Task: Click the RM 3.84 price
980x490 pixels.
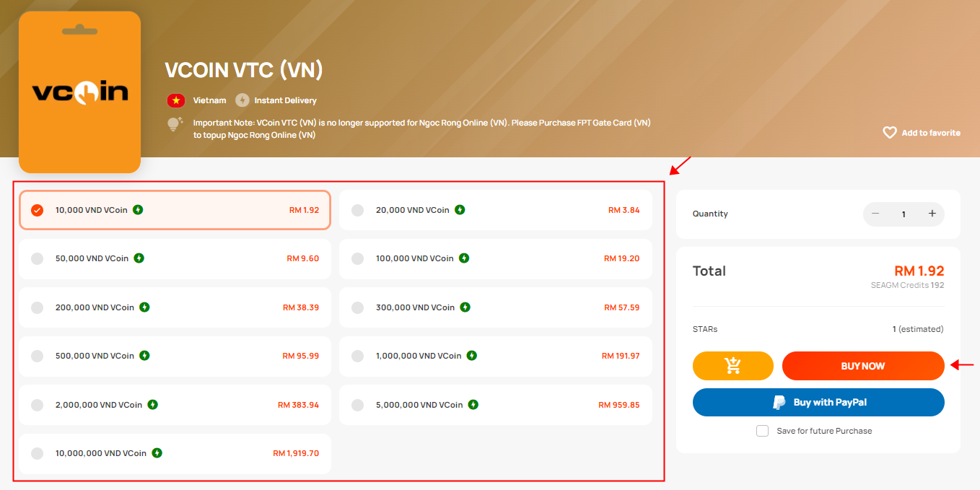Action: click(x=624, y=210)
